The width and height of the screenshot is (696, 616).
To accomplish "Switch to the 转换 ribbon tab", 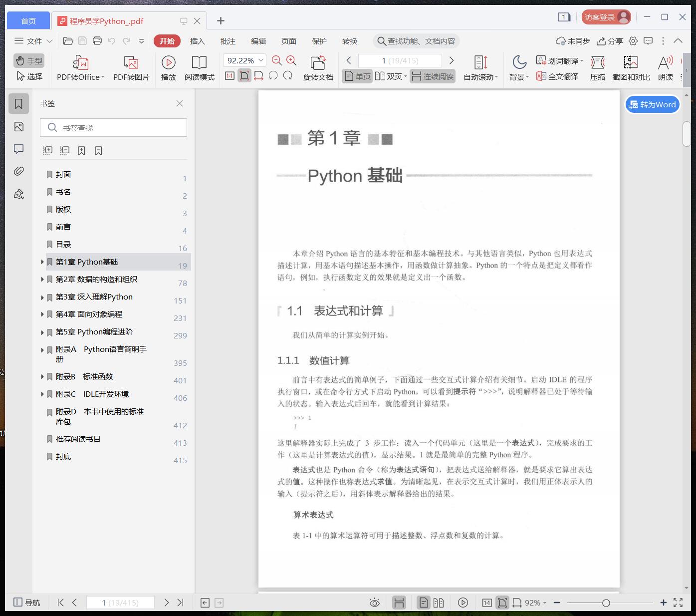I will (x=350, y=41).
